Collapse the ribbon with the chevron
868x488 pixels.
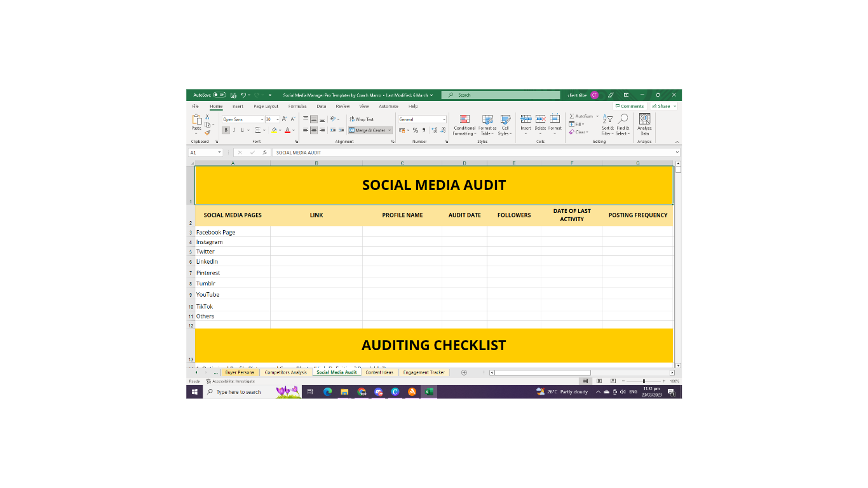(677, 142)
